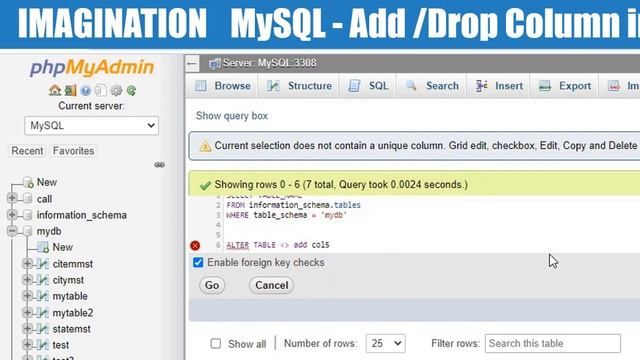640x360 pixels.
Task: Open the MySQL documentation page icon
Action: click(x=100, y=90)
